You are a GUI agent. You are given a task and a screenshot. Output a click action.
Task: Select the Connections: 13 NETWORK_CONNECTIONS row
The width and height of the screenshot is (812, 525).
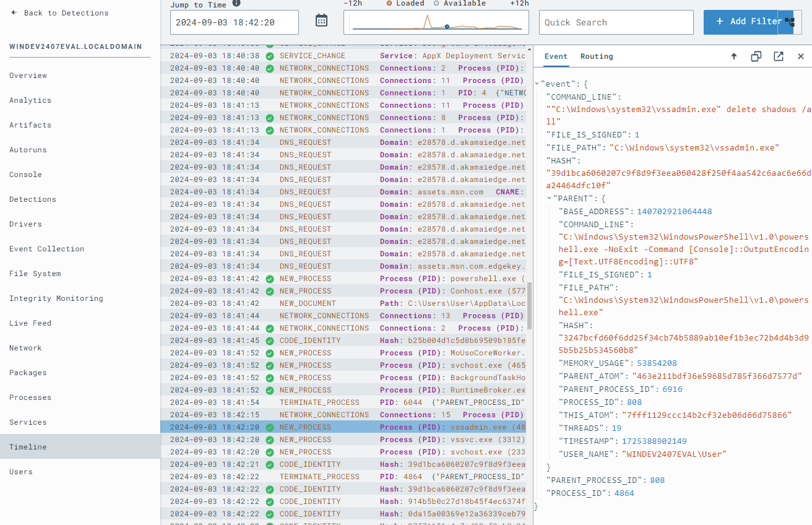tap(343, 316)
